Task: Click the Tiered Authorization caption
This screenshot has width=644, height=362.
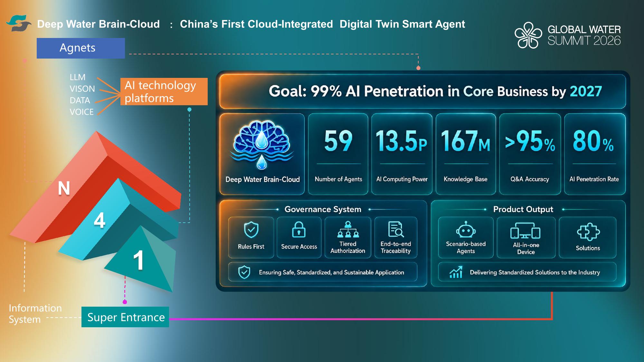Action: click(x=348, y=247)
